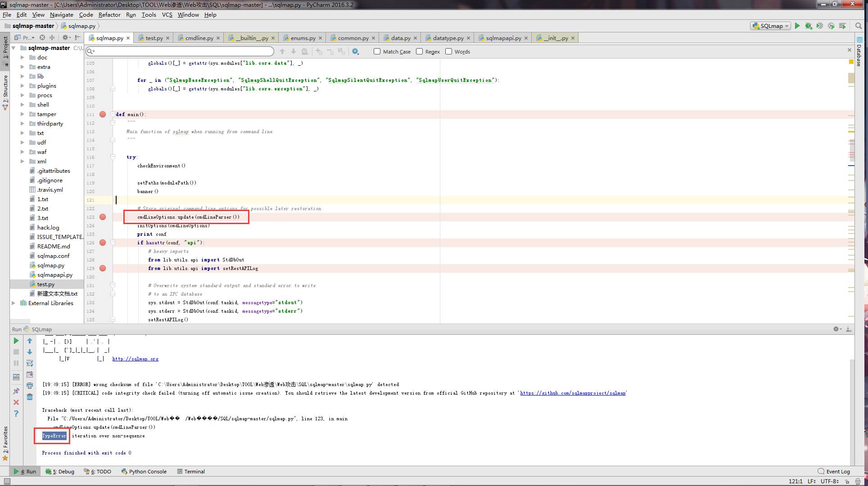
Task: Pin the Run tab
Action: click(16, 391)
